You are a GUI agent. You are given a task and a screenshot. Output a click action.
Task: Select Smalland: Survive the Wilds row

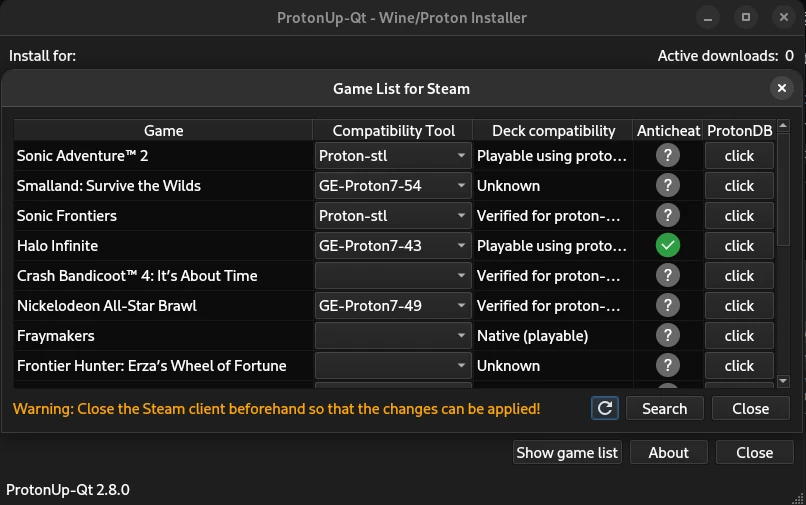tap(163, 186)
